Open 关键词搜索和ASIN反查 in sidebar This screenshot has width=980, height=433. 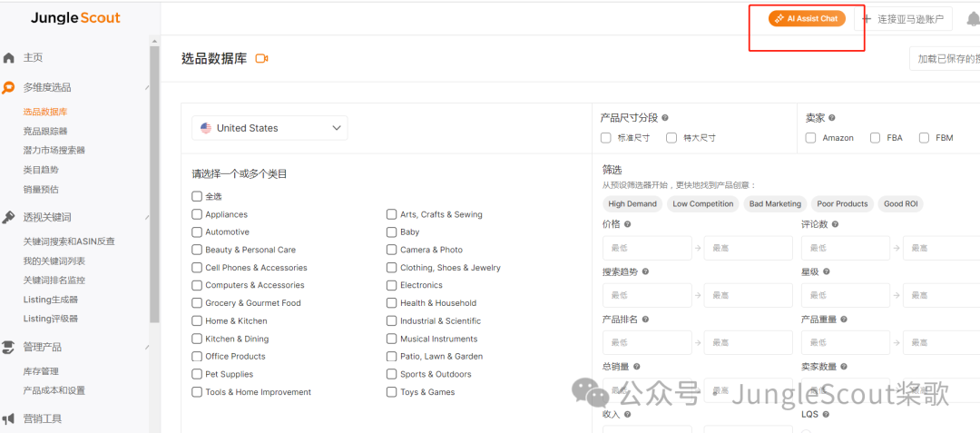69,241
